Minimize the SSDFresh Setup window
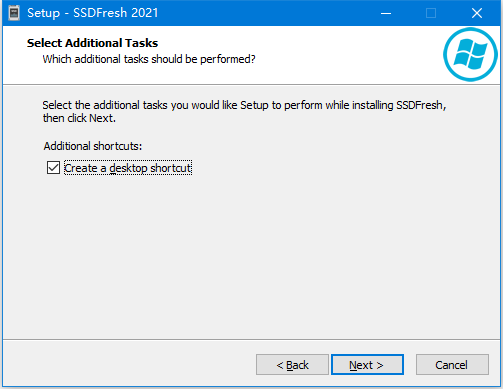This screenshot has height=389, width=503. click(x=386, y=13)
